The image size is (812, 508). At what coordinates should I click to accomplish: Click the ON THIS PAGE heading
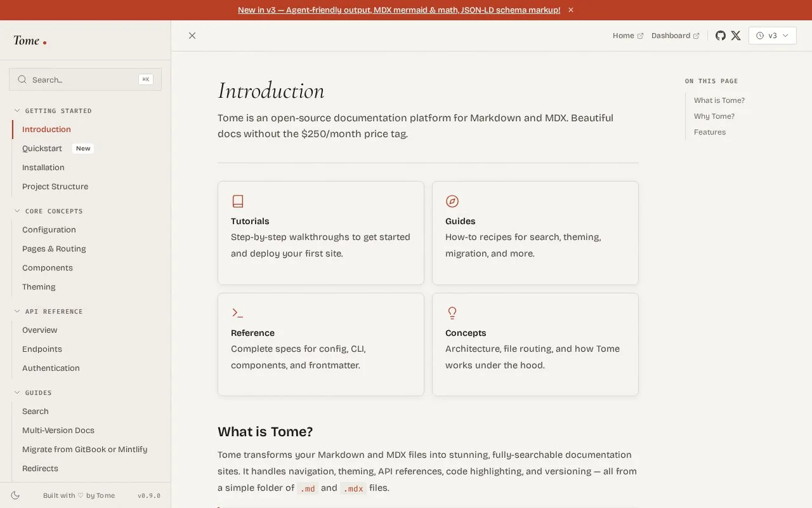(711, 81)
